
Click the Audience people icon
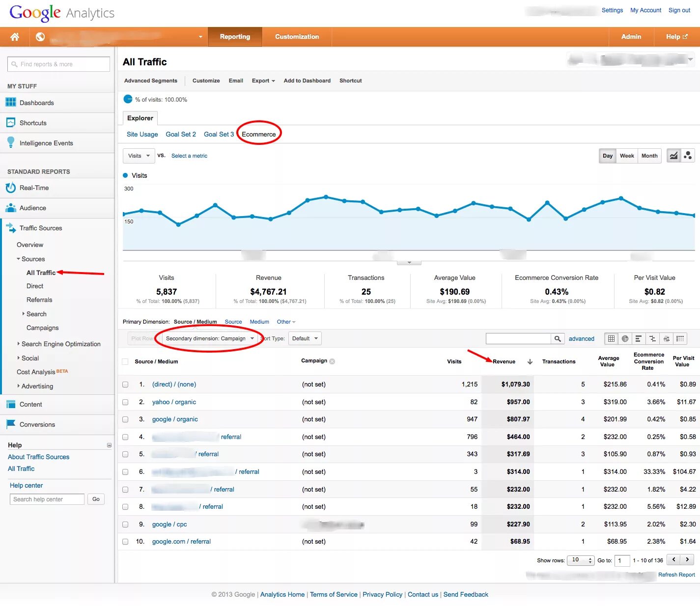11,208
